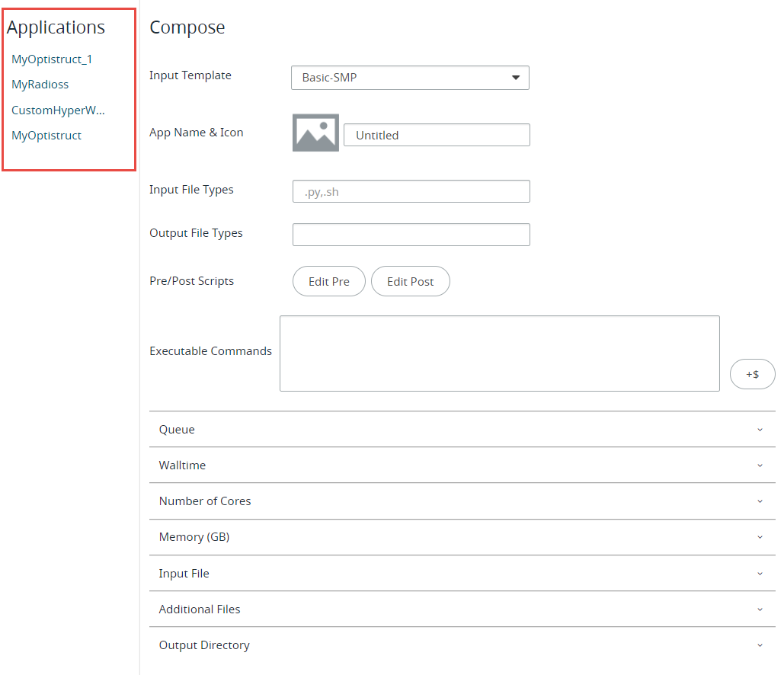Click the Input File Types field
The image size is (784, 675).
pos(411,191)
